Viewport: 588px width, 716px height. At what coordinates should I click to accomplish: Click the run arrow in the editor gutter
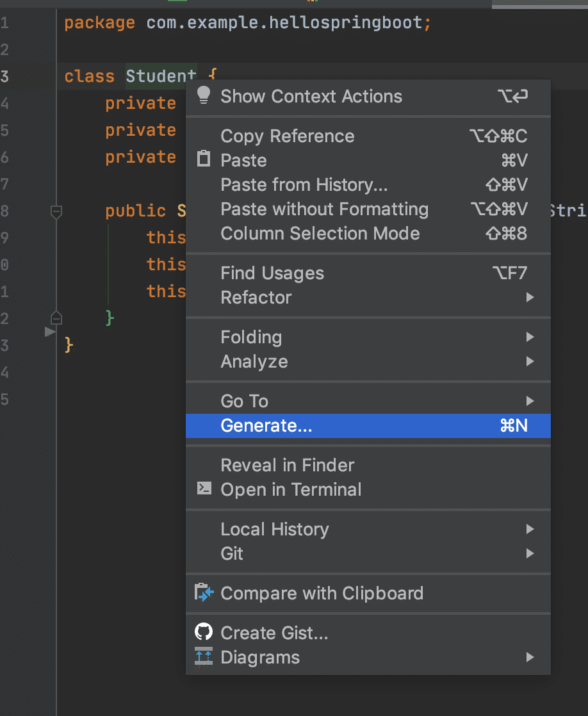click(49, 332)
